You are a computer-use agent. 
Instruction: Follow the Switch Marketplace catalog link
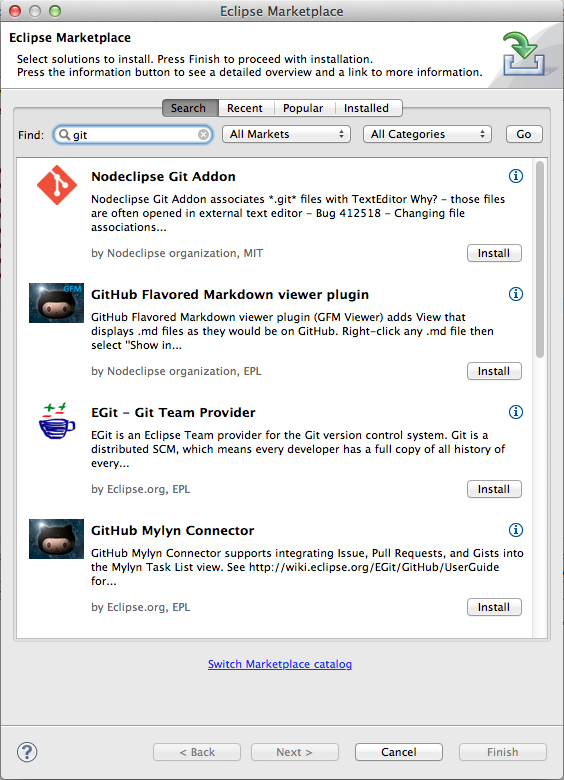click(x=280, y=664)
